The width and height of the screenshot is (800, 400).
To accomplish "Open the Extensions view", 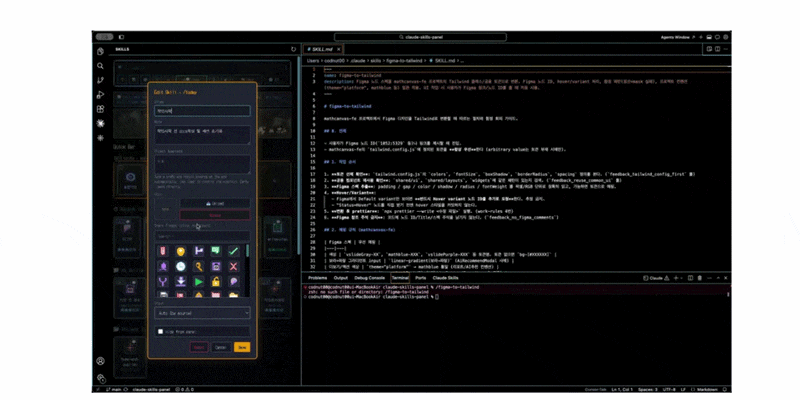I will (101, 109).
